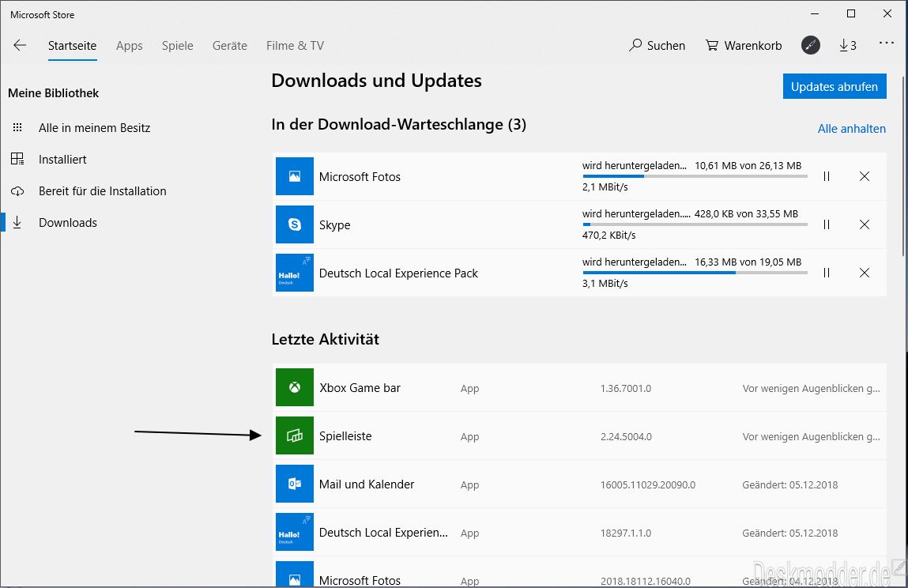The height and width of the screenshot is (588, 908).
Task: Click version 1.36.7001.0 of Xbox Game bar
Action: pyautogui.click(x=625, y=388)
